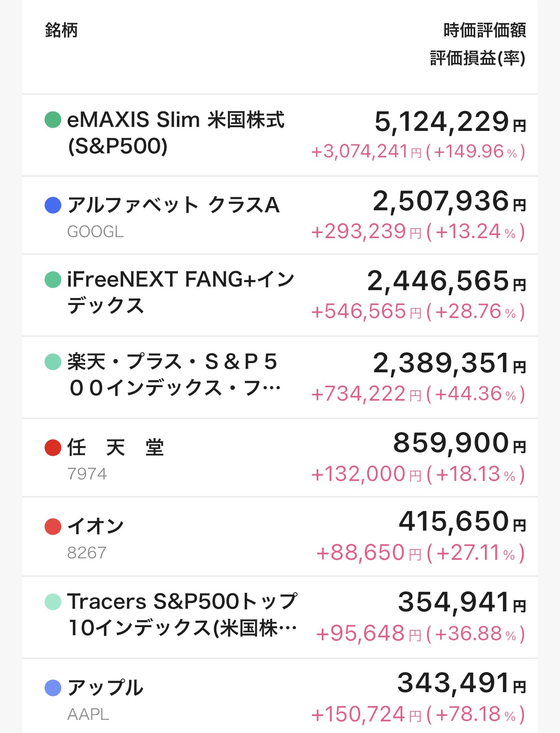Image resolution: width=560 pixels, height=733 pixels.
Task: Click the blue dot beside アルファベット クラスA
Action: pos(53,205)
